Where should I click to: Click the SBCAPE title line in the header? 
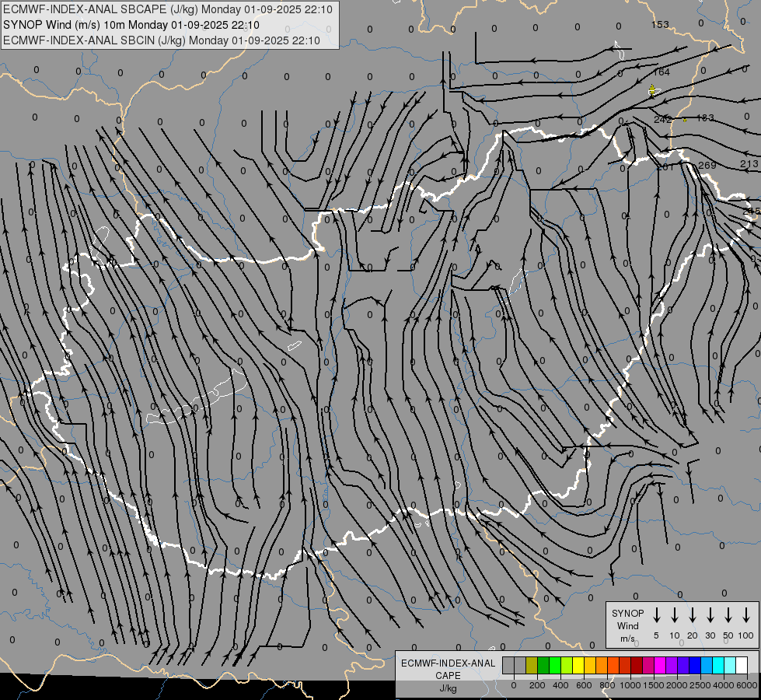coord(167,9)
